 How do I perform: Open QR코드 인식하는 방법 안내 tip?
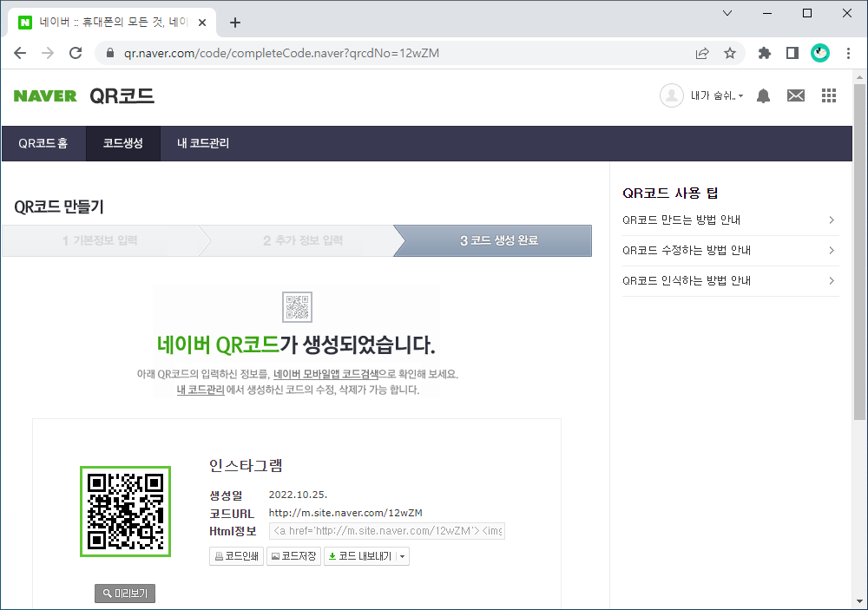pyautogui.click(x=687, y=281)
